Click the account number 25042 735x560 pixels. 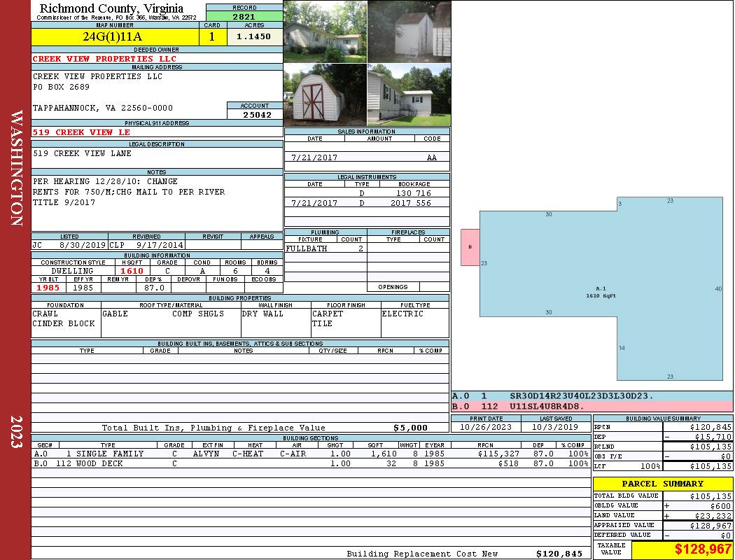254,115
